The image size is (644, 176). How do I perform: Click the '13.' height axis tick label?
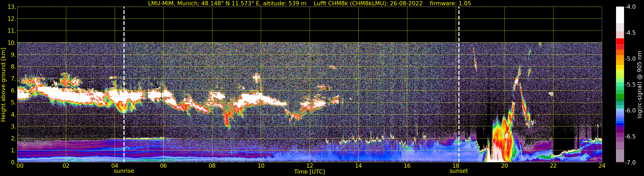(12, 7)
